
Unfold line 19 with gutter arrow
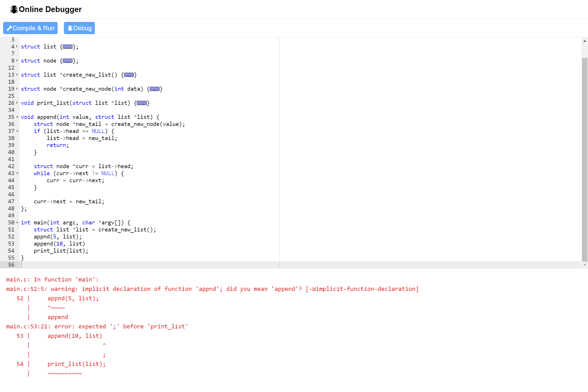[x=17, y=89]
